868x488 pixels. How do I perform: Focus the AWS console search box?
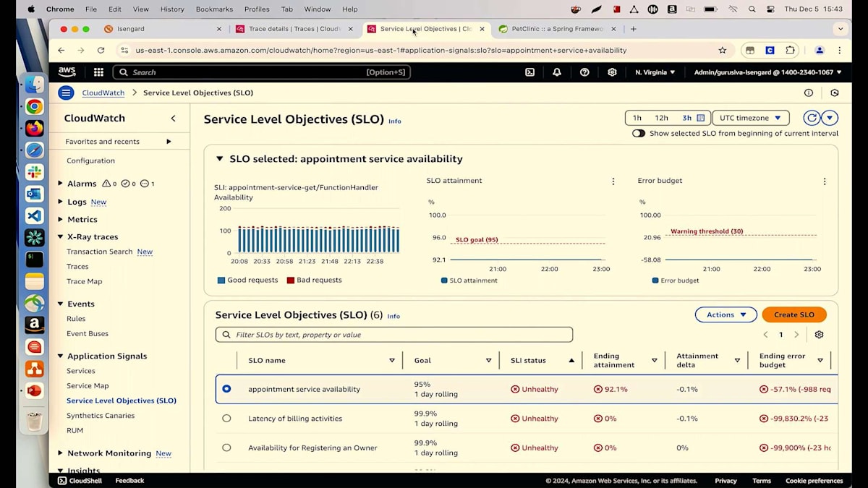click(262, 72)
